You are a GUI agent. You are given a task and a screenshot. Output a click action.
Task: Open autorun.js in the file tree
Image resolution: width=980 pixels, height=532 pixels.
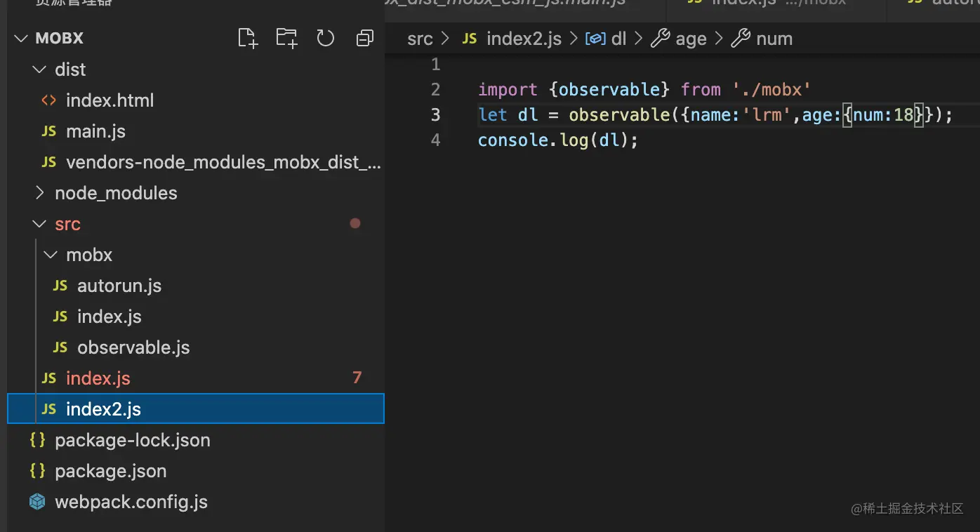[x=119, y=286]
